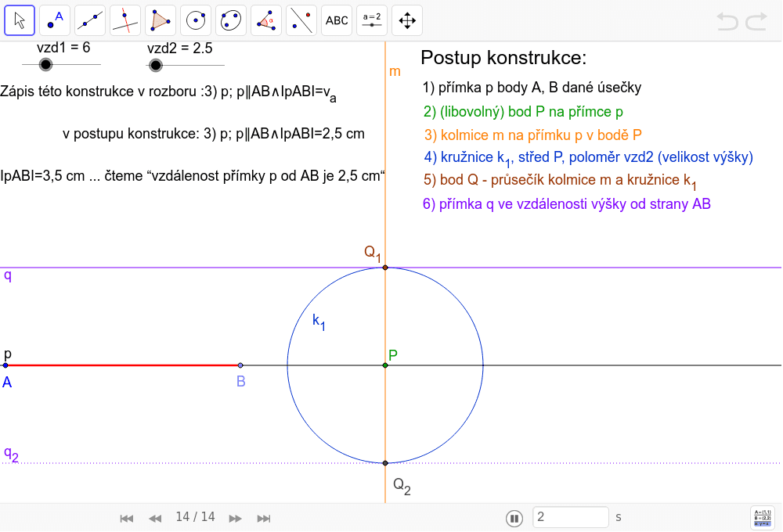This screenshot has height=532, width=783.
Task: Click the '14 / 14' step counter
Action: tap(195, 517)
